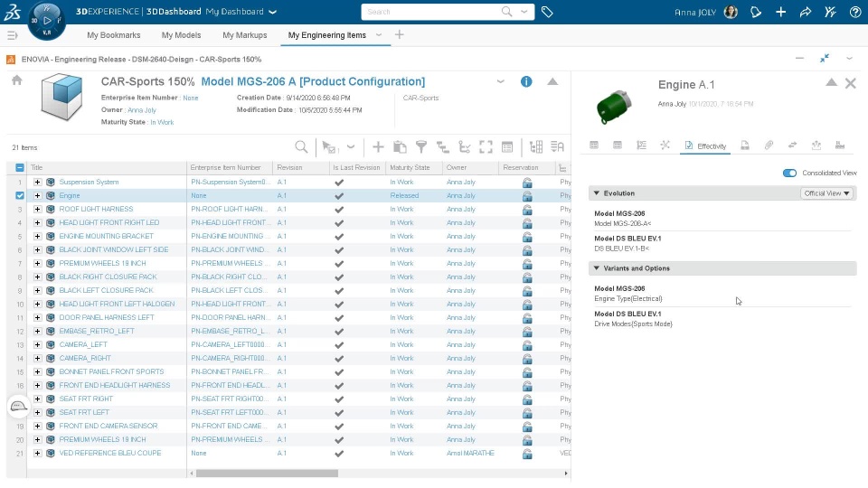Click Released state in Engine row
Image resolution: width=868 pixels, height=488 pixels.
pyautogui.click(x=404, y=196)
